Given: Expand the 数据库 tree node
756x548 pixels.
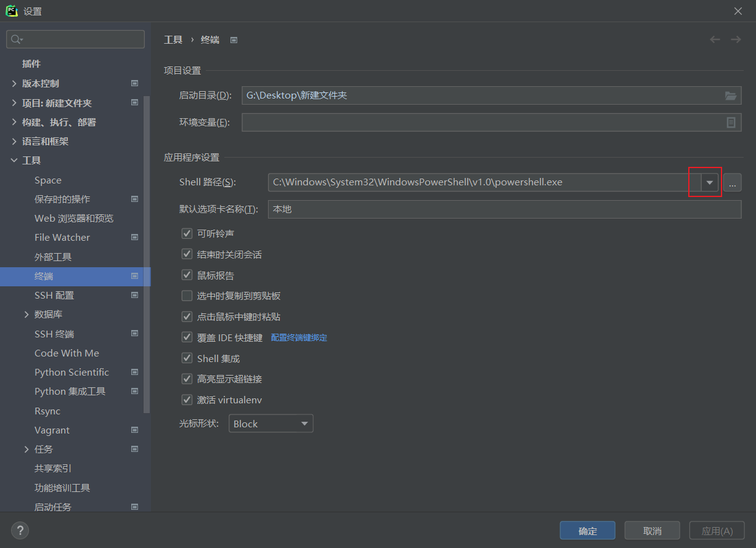Looking at the screenshot, I should point(26,314).
